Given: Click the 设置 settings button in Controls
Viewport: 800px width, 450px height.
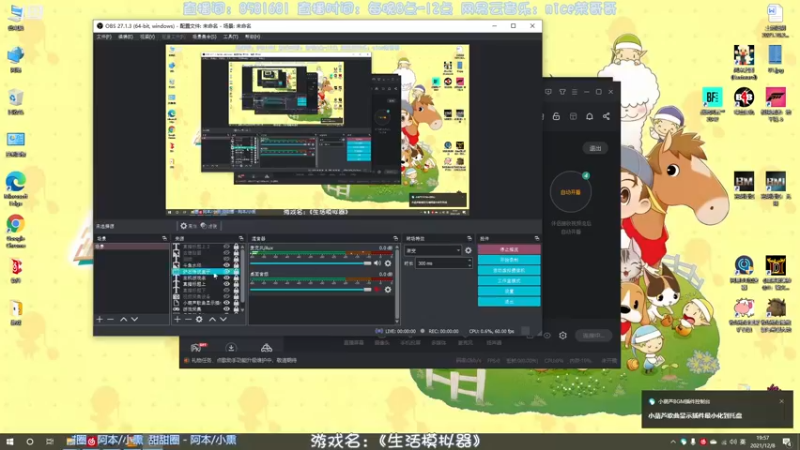Looking at the screenshot, I should [509, 291].
